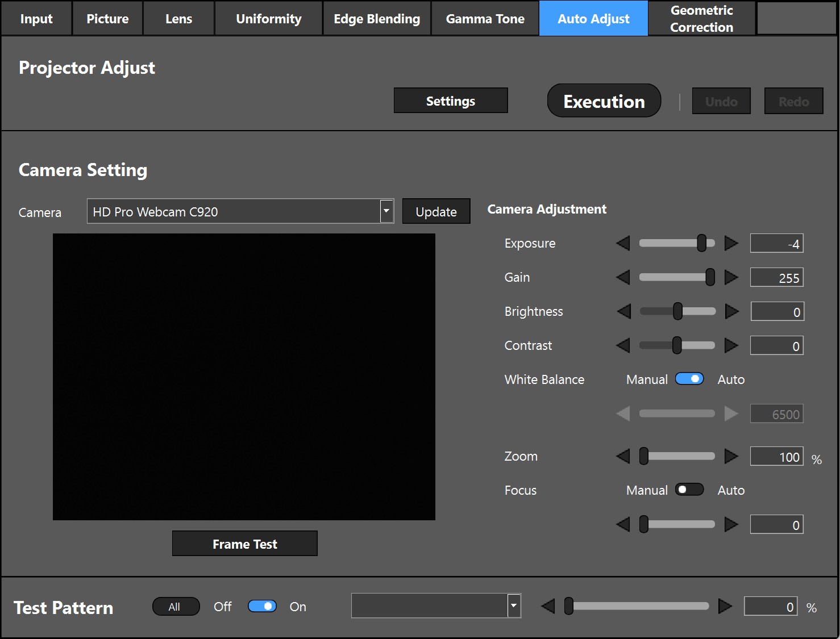Decrease Exposure with the left arrow
Viewport: 840px width, 639px height.
tap(623, 244)
